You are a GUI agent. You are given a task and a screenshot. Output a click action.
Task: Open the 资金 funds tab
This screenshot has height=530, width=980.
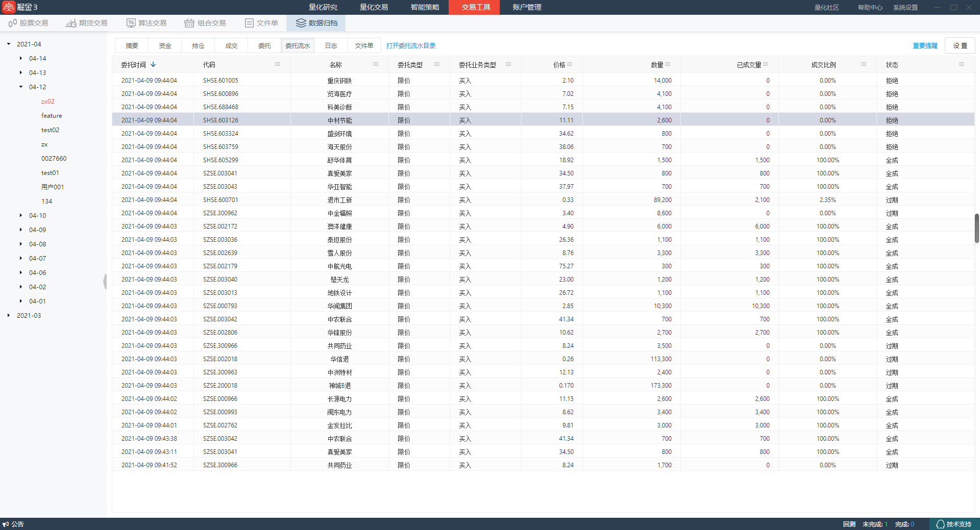click(x=165, y=45)
